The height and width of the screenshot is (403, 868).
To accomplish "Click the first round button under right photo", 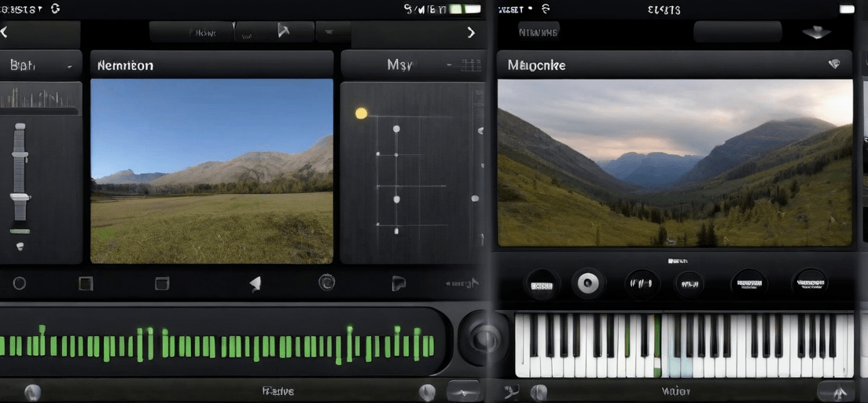I will point(542,285).
